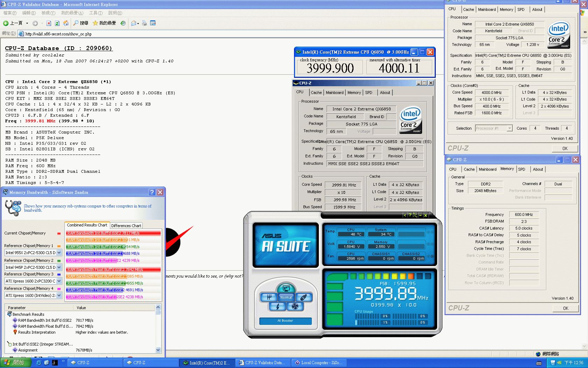Viewport: 588px width, 368px height.
Task: Toggle Reference Chipset/Memory 2 green marker
Action: point(59,261)
